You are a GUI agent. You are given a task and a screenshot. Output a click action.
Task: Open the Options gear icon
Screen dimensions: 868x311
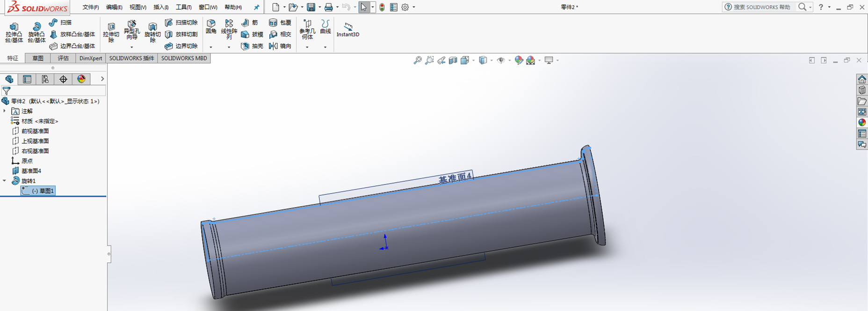[x=405, y=7]
